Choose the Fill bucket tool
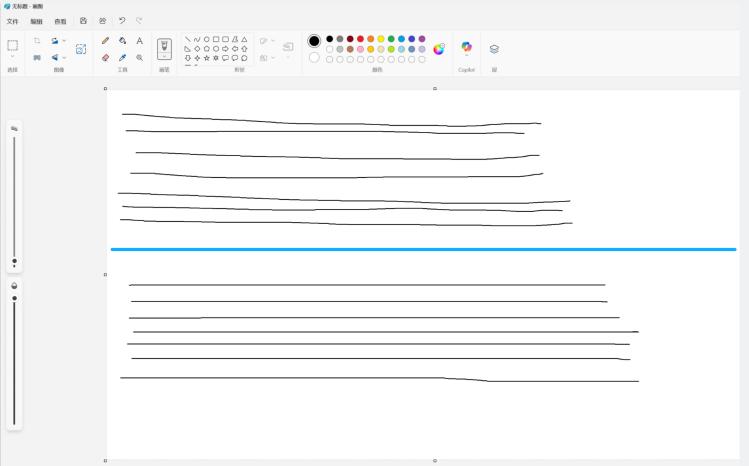This screenshot has height=466, width=749. [122, 41]
